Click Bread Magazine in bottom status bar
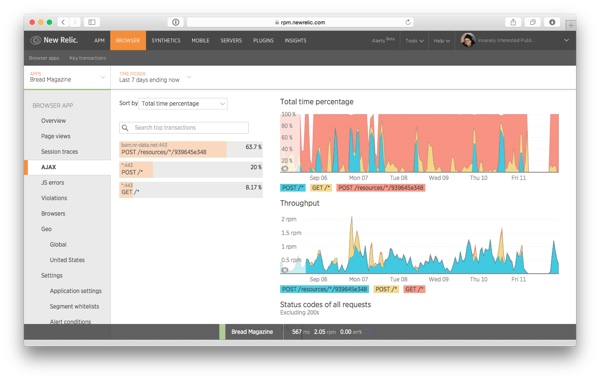The width and height of the screenshot is (600, 381). coord(252,332)
